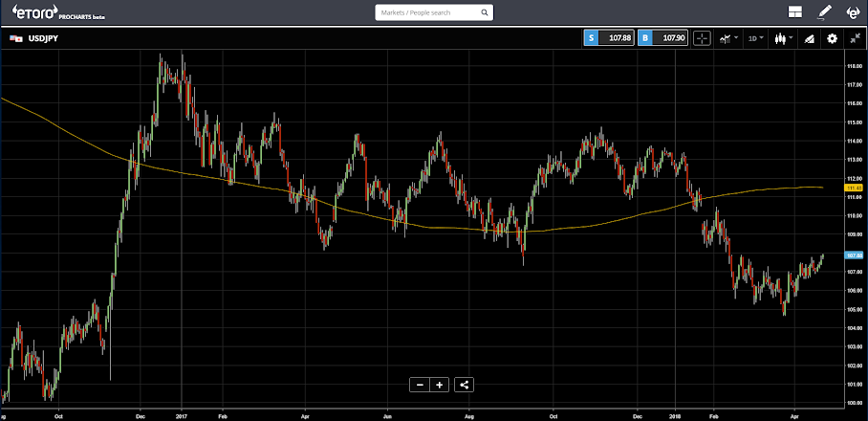Screen dimensions: 868x421
Task: Open the candlestick chart type dropdown
Action: tap(784, 38)
